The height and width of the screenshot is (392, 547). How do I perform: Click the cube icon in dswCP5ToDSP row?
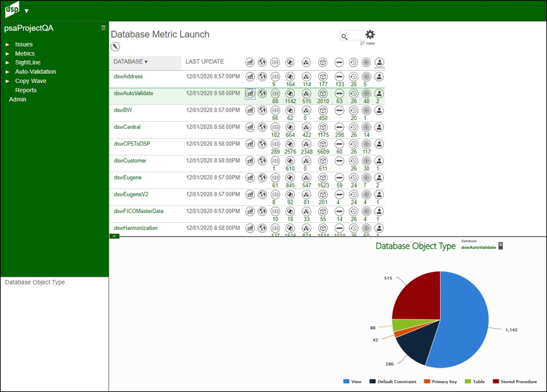(323, 144)
